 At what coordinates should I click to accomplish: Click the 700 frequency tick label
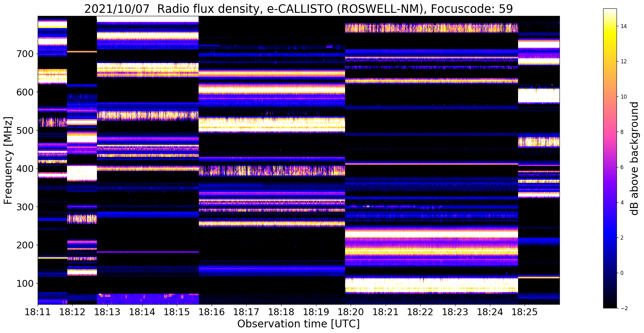(x=24, y=54)
